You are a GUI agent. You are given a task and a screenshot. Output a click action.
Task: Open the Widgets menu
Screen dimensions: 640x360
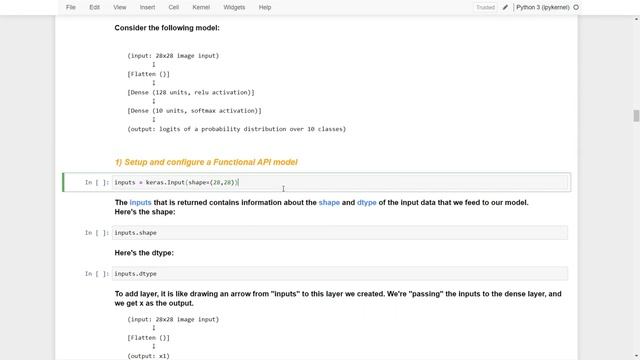(234, 7)
